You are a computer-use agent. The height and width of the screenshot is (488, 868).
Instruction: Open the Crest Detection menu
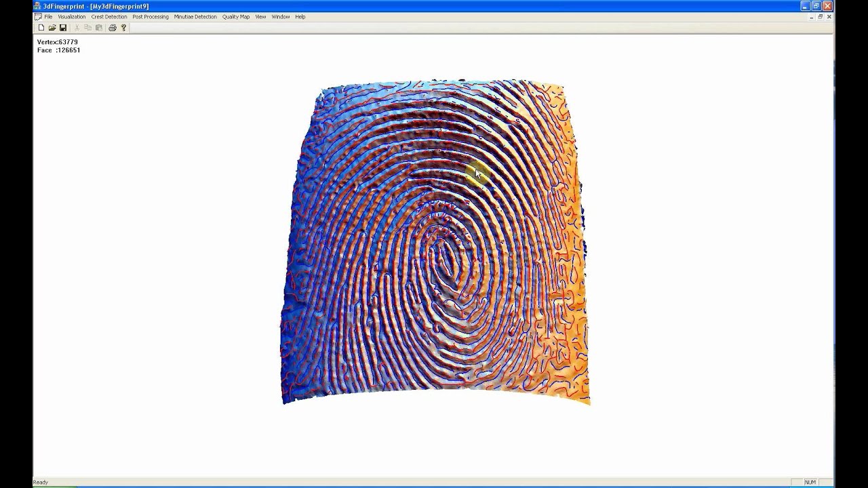click(109, 16)
